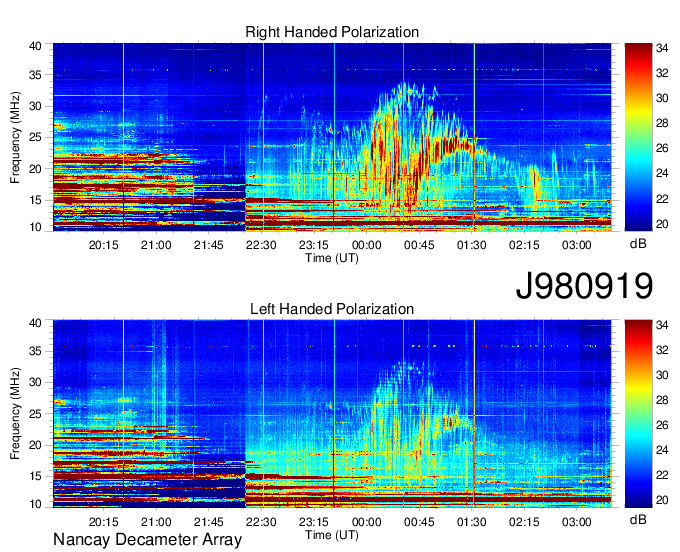Click the 35 MHz tick on Right Handed plot

pyautogui.click(x=36, y=75)
